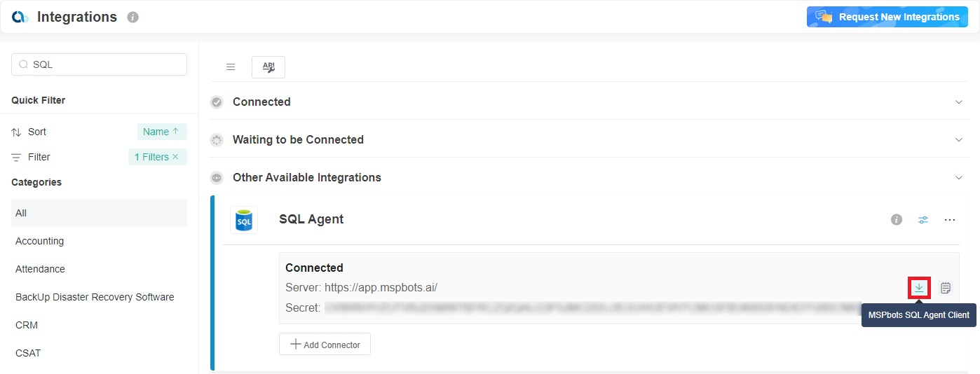Click the SQL Agent info icon
Image resolution: width=980 pixels, height=374 pixels.
pyautogui.click(x=897, y=220)
